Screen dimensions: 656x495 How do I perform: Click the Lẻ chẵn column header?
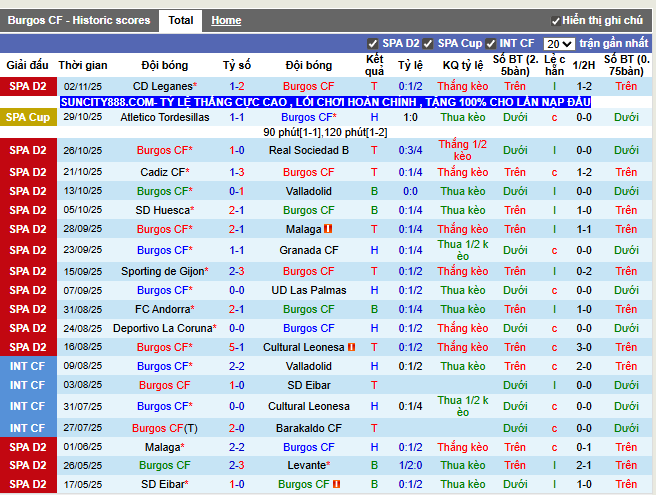coord(554,65)
